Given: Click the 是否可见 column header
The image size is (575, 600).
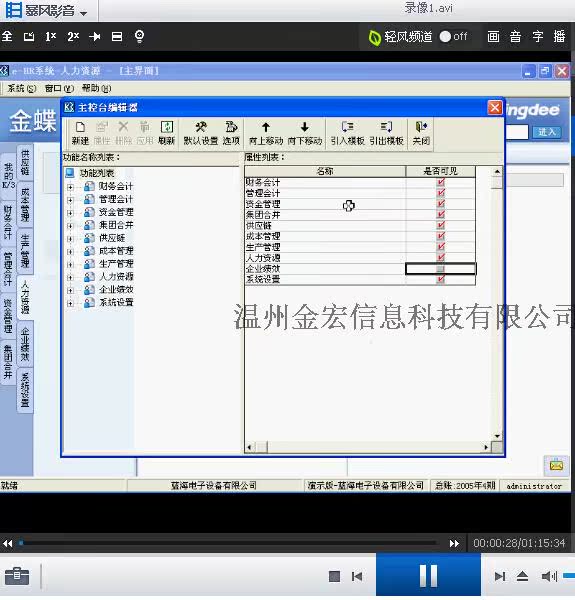Looking at the screenshot, I should coord(440,171).
